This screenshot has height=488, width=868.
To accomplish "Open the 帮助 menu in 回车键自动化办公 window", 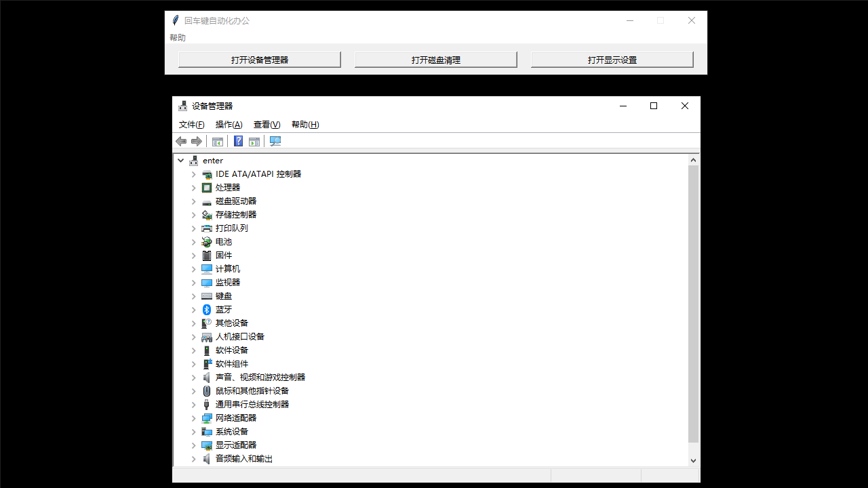I will click(177, 37).
